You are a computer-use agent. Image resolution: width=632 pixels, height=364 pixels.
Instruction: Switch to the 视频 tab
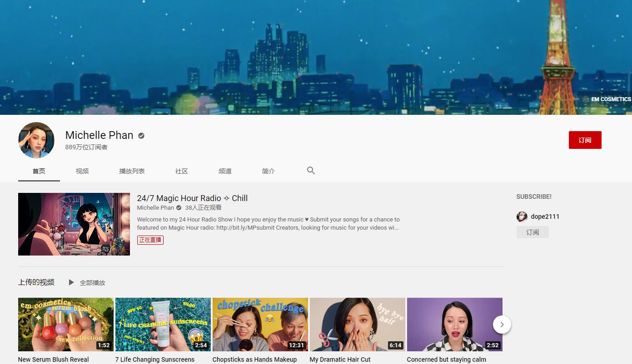pyautogui.click(x=82, y=171)
